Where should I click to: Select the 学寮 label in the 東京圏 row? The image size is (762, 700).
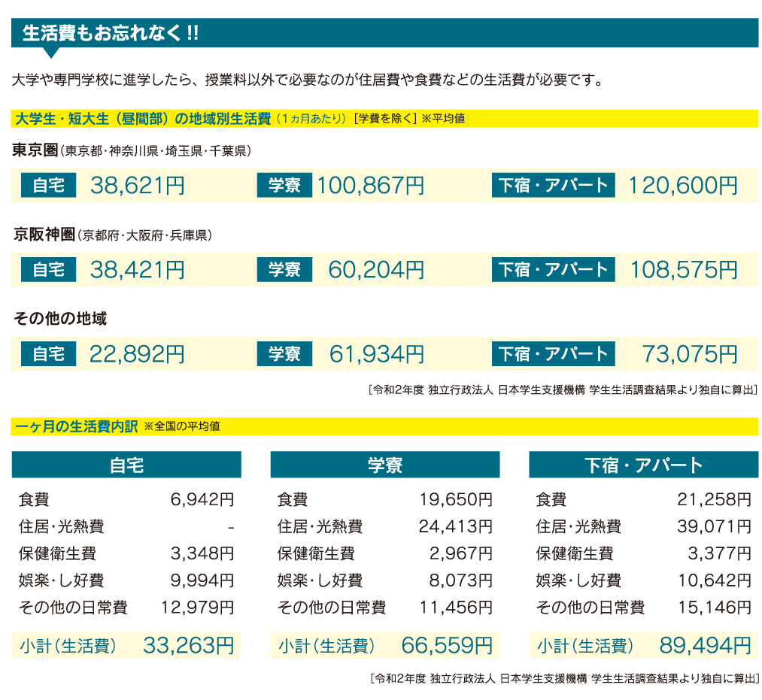284,186
